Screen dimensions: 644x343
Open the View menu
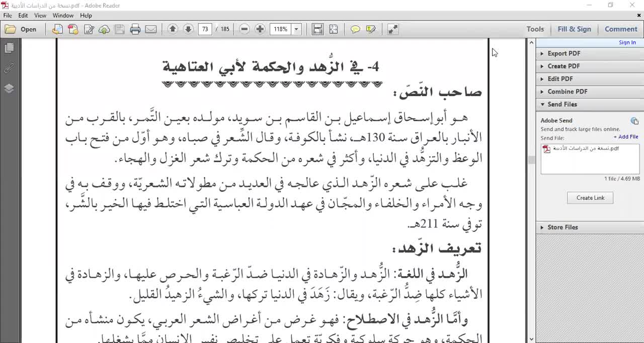pyautogui.click(x=40, y=16)
